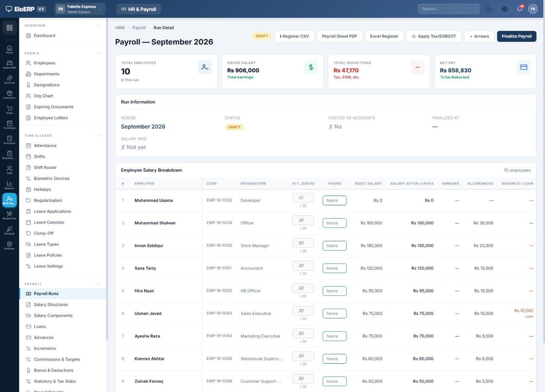The height and width of the screenshot is (392, 545).
Task: Click the HR & Payroll header tab
Action: (139, 9)
